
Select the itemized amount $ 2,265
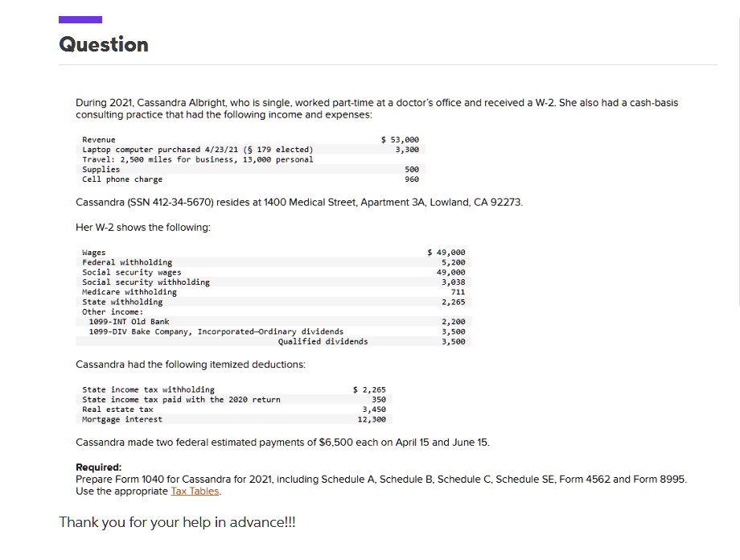click(x=369, y=389)
